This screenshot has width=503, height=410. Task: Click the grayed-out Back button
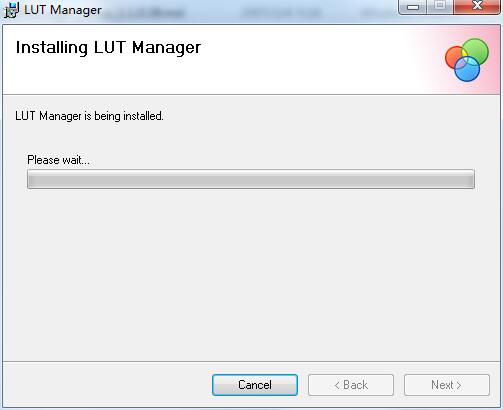tap(351, 385)
